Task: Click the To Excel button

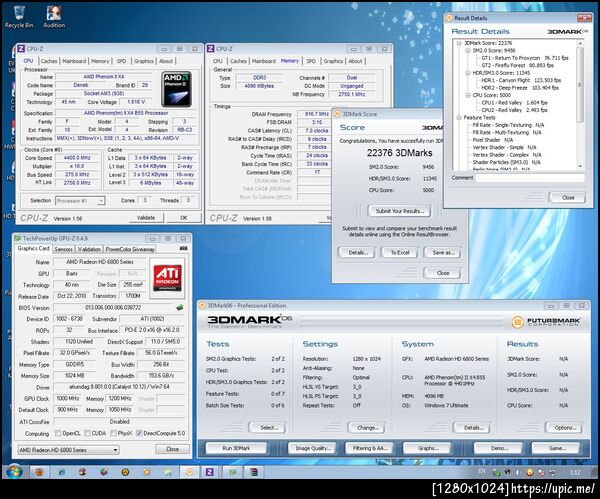Action: 399,253
